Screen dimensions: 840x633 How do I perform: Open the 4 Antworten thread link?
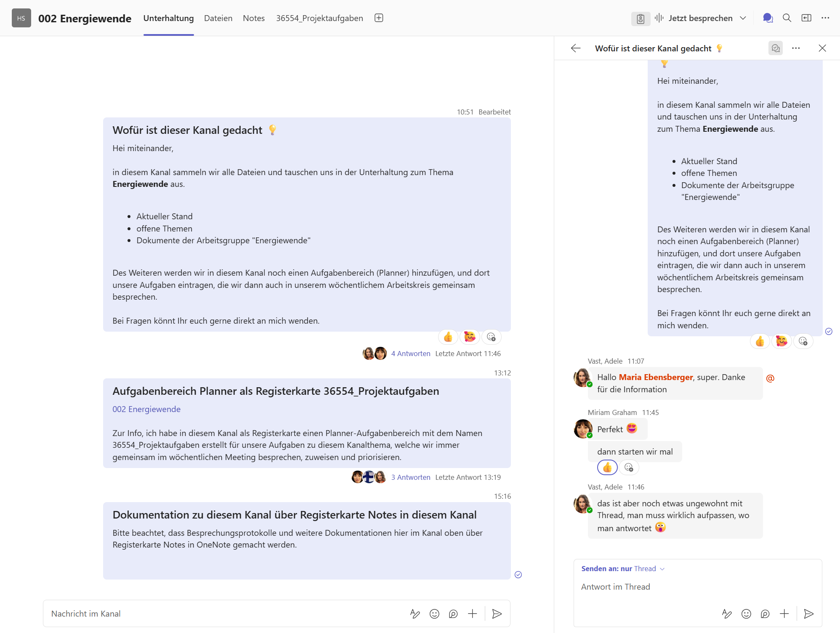(x=410, y=354)
